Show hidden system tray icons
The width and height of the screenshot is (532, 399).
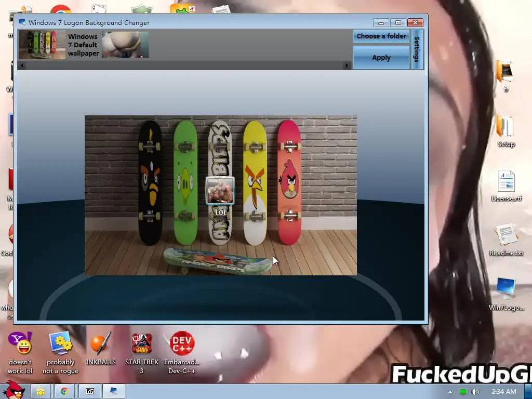pos(450,392)
